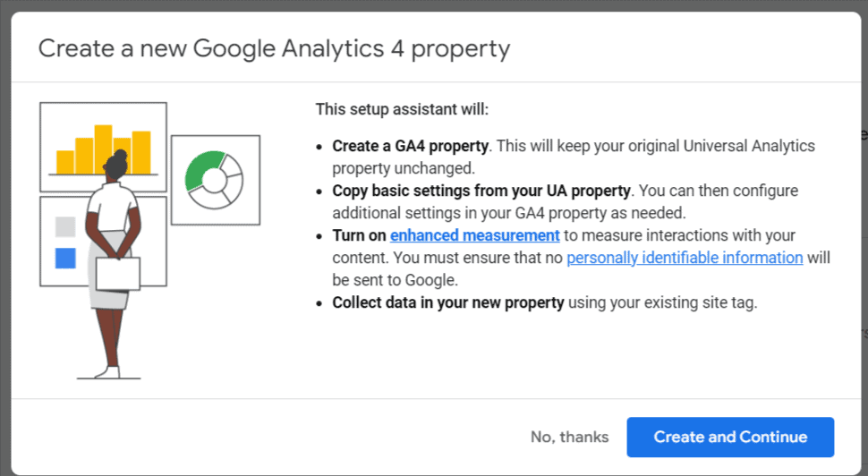Click the gray square in the illustration
The width and height of the screenshot is (868, 476).
tap(65, 226)
